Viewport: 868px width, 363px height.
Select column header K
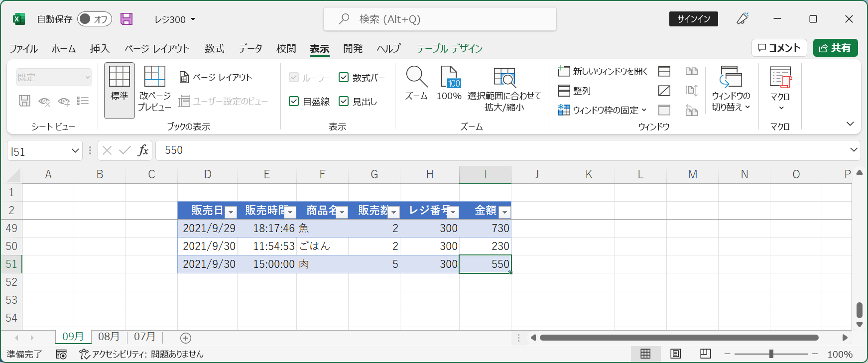[589, 174]
